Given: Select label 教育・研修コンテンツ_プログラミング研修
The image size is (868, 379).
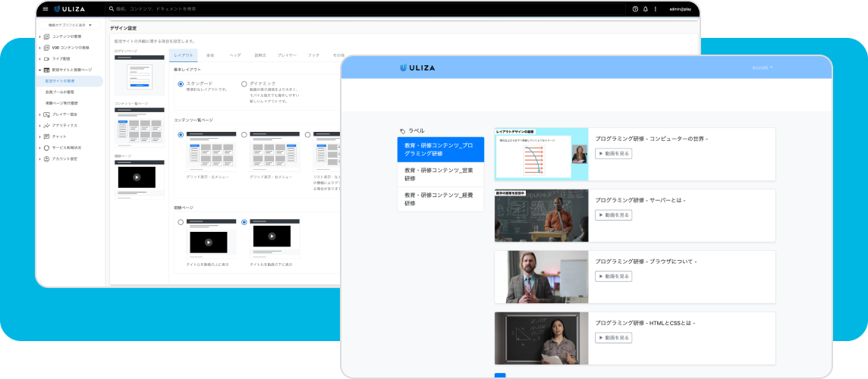Looking at the screenshot, I should 441,149.
